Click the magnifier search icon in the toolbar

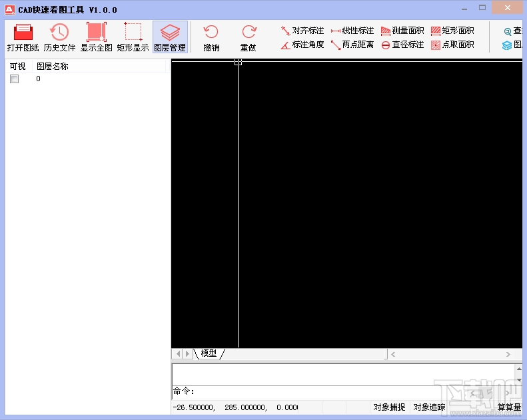(x=508, y=31)
